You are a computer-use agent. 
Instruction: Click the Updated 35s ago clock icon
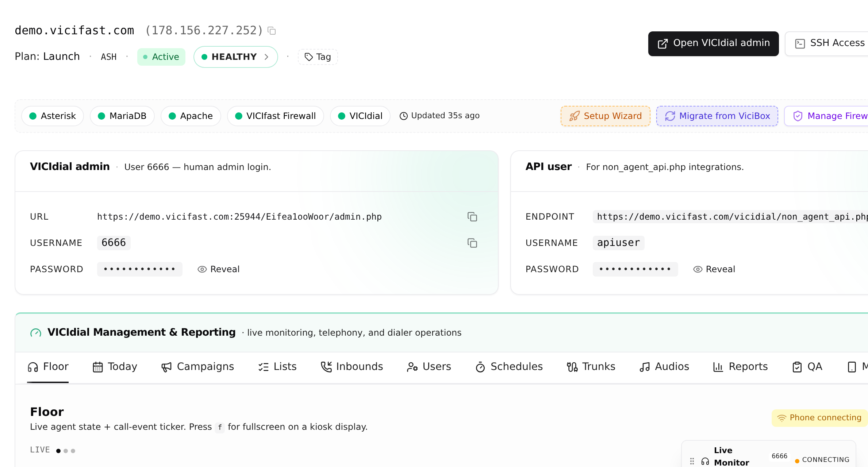pos(404,116)
